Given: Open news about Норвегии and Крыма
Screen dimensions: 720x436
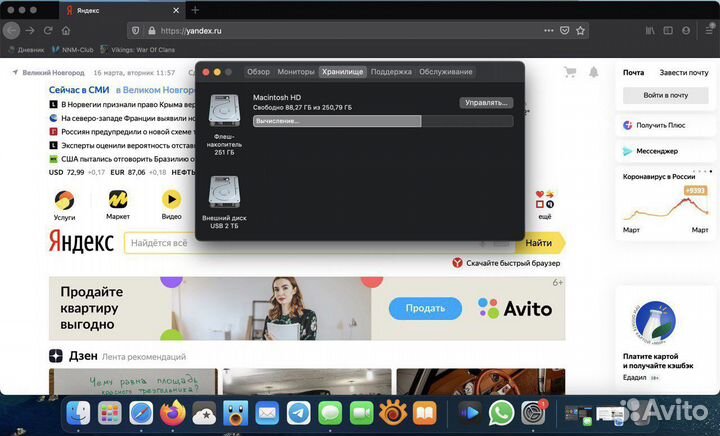Looking at the screenshot, I should pyautogui.click(x=129, y=104).
